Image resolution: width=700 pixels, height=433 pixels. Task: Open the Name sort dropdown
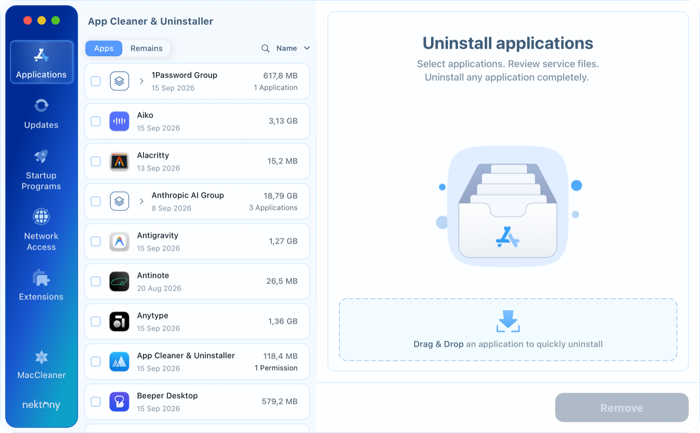293,48
